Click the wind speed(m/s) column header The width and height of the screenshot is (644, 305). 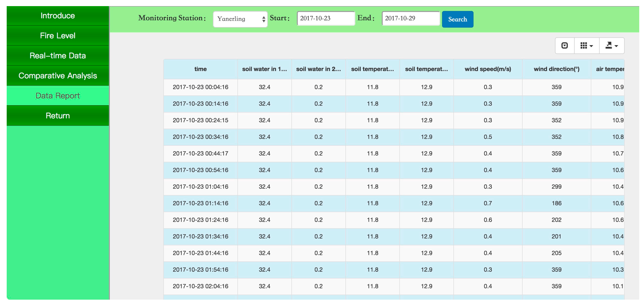[488, 69]
